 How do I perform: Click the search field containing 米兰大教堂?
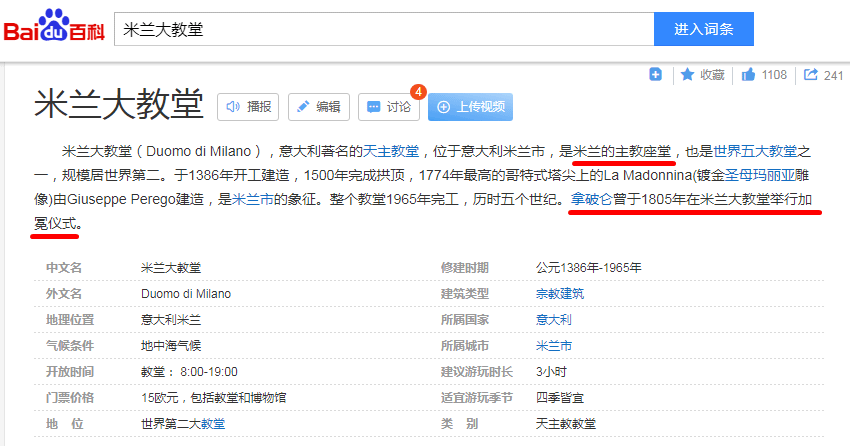384,29
